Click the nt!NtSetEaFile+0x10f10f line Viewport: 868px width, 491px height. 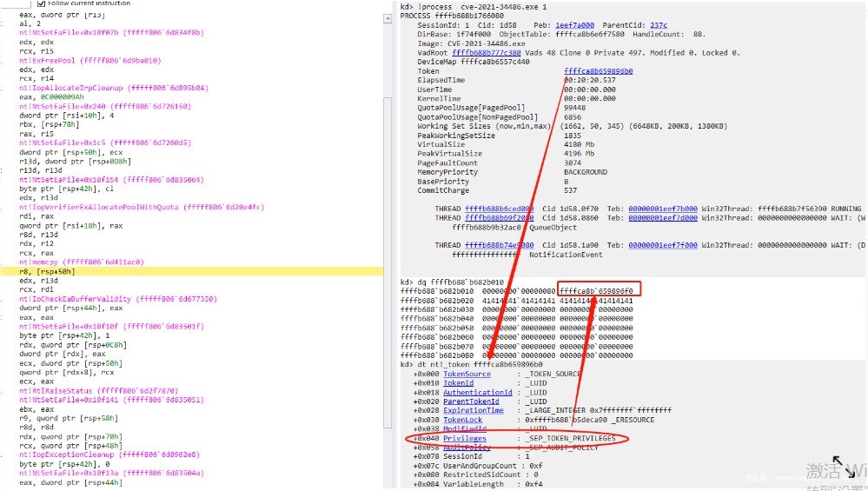point(111,326)
